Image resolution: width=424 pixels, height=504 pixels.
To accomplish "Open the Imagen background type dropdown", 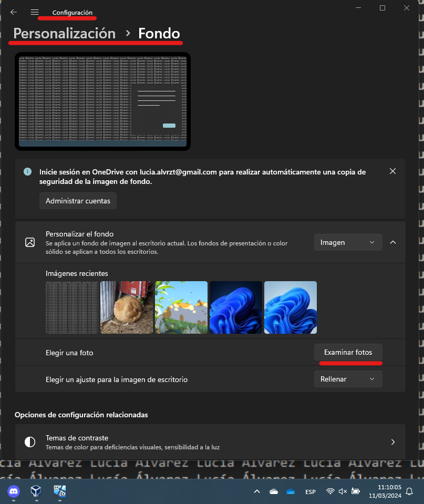I will 348,242.
